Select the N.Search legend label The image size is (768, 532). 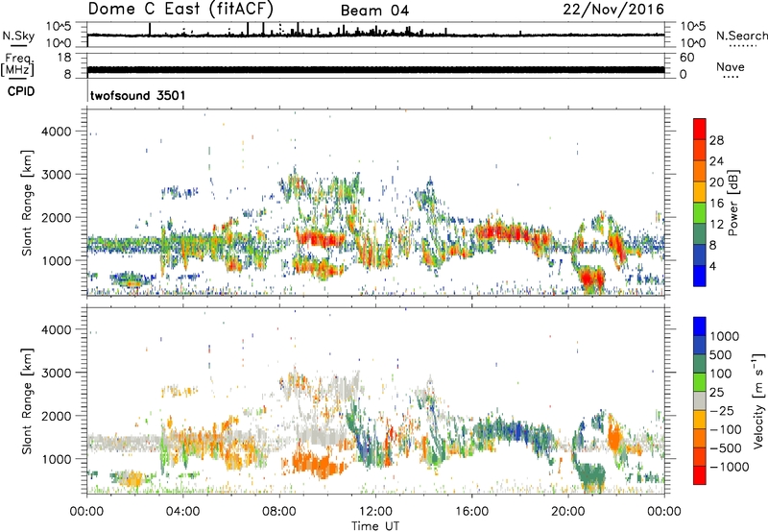pyautogui.click(x=741, y=36)
